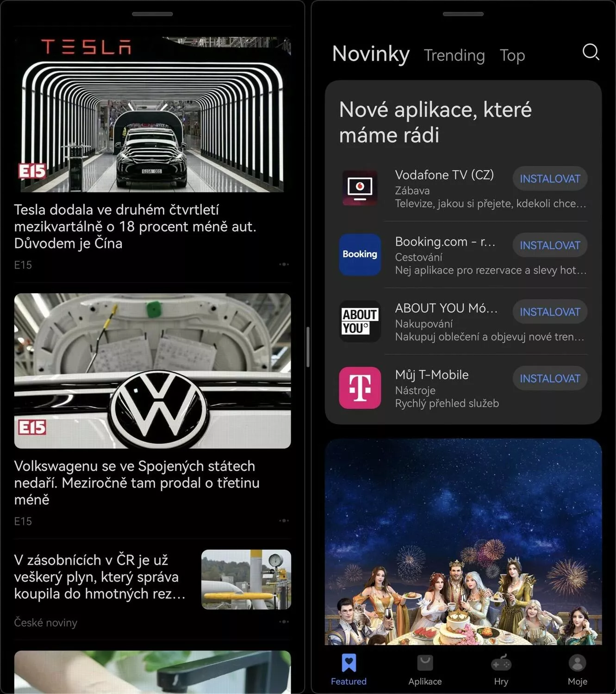Read the Volkswagenu se ve Spojených státech headline
Screen dimensions: 616x694
(137, 483)
